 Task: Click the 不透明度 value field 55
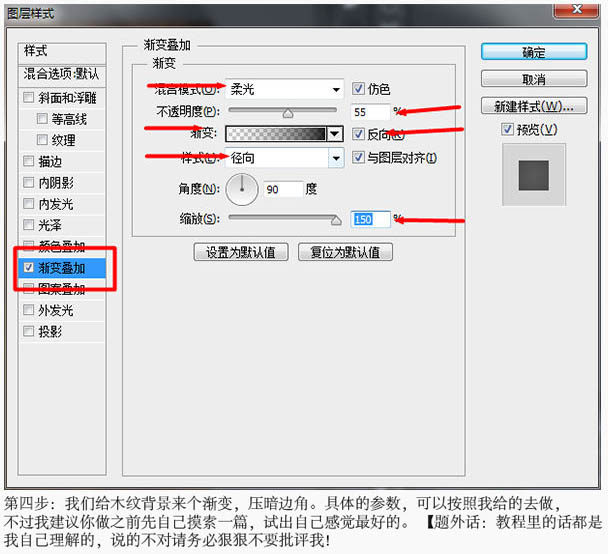pyautogui.click(x=370, y=112)
